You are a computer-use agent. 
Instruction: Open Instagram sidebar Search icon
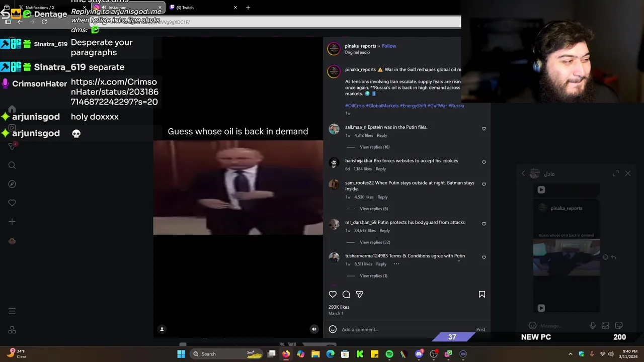(x=12, y=165)
